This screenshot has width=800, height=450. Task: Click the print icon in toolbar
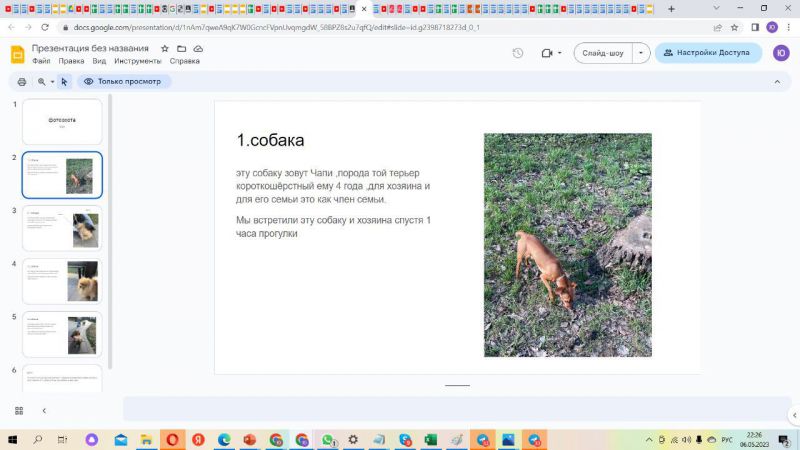(x=21, y=82)
